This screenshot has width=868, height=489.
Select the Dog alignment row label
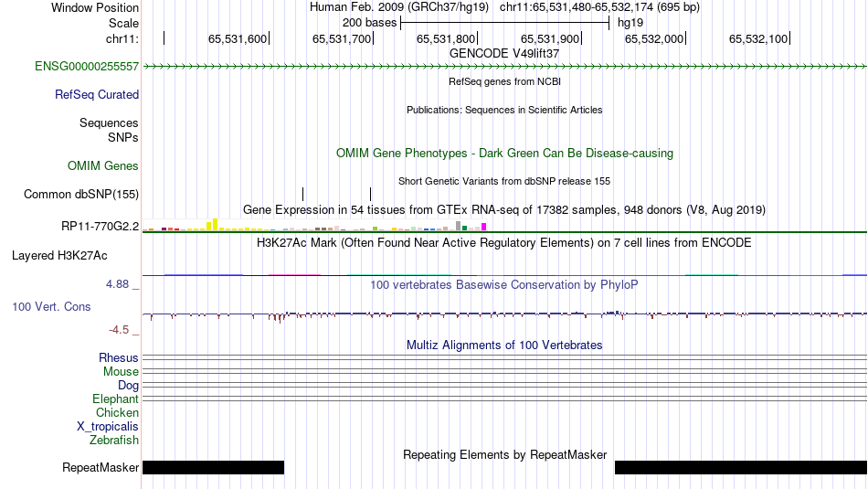[x=129, y=386]
